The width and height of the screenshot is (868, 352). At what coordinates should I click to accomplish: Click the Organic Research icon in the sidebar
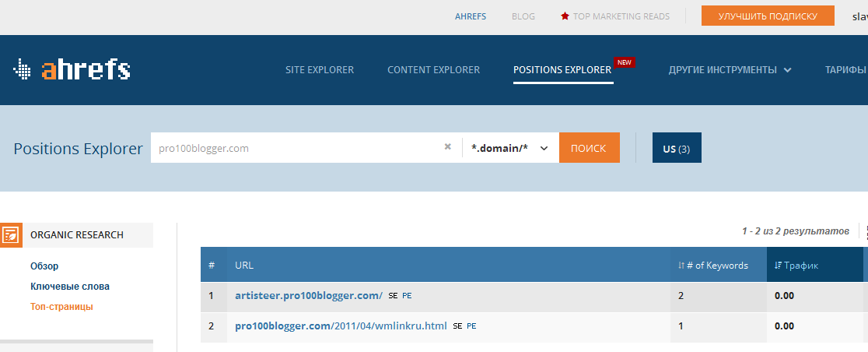click(11, 234)
